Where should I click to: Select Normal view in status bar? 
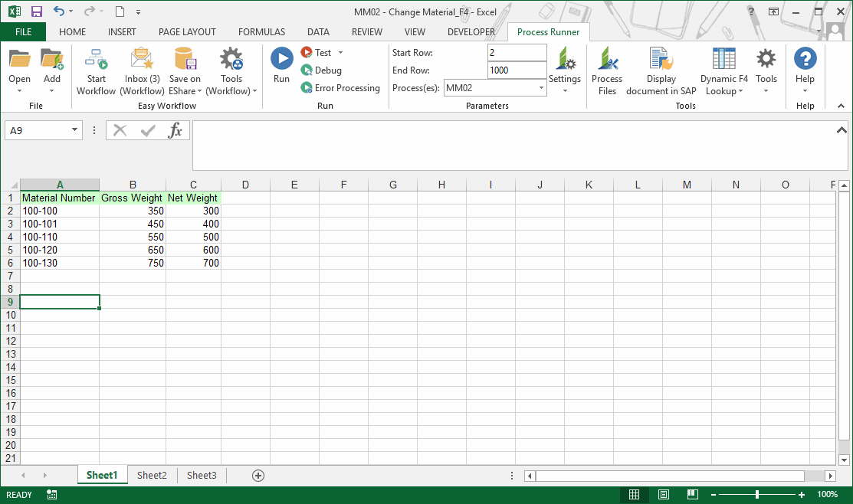[x=634, y=495]
